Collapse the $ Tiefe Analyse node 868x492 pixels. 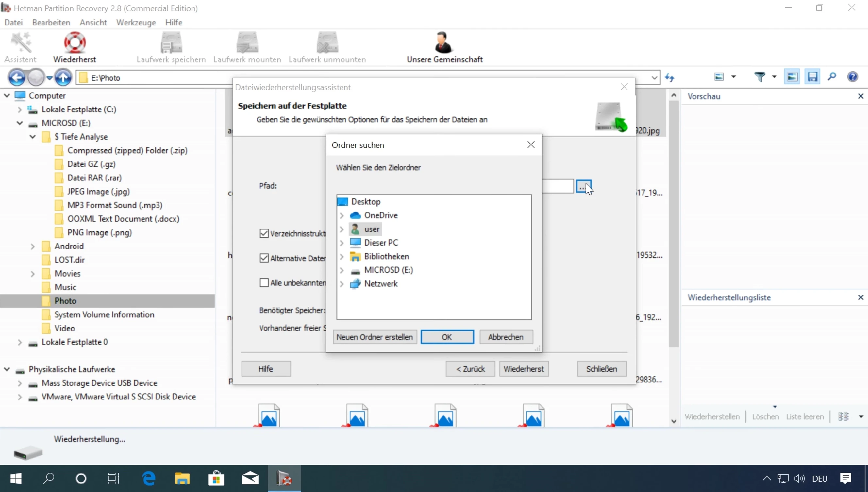point(33,137)
